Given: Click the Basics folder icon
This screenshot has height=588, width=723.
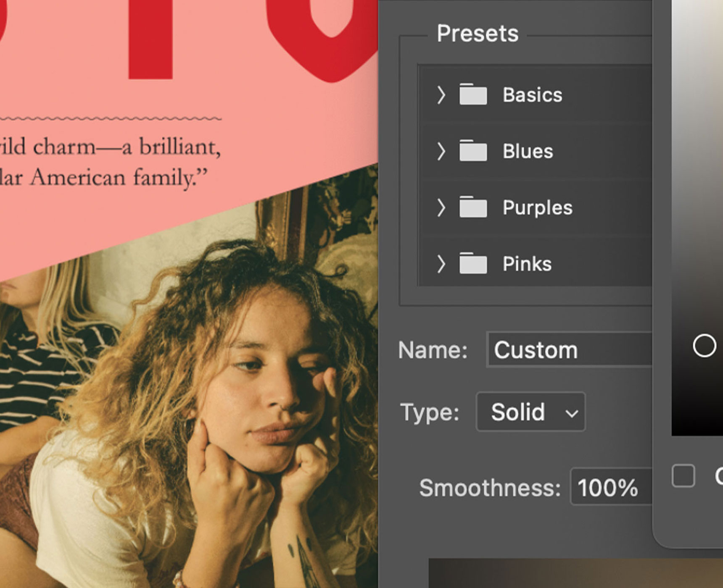Looking at the screenshot, I should (473, 94).
